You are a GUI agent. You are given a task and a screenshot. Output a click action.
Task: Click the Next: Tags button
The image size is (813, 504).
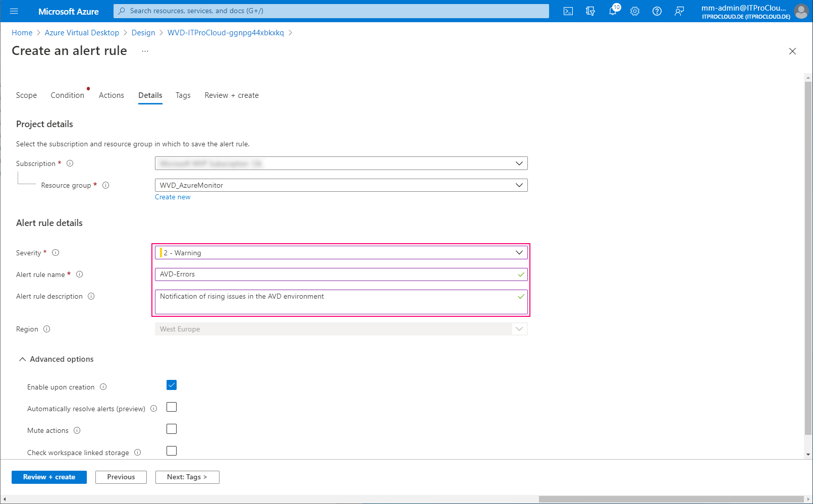pos(187,477)
